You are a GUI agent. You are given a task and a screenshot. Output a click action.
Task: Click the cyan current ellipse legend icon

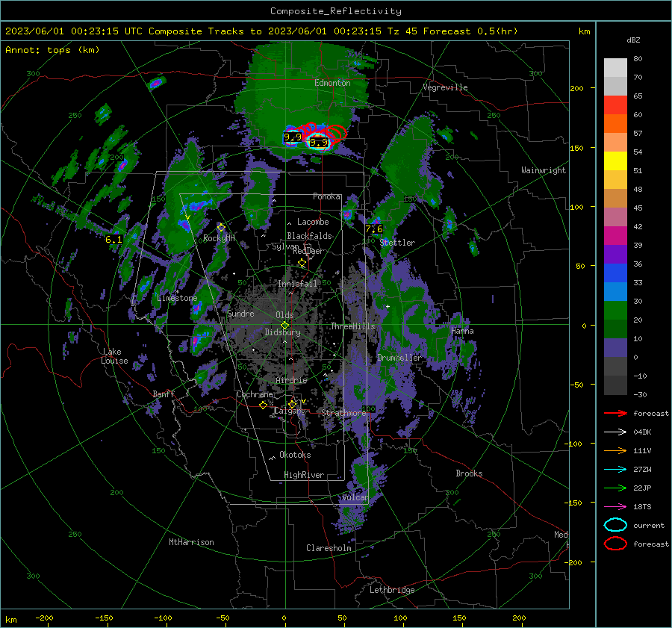coord(615,525)
